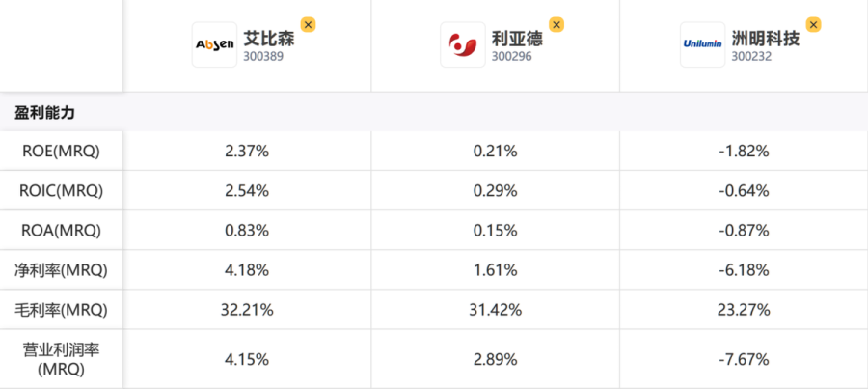Open the 艾比森 stock name link
Screen dimensions: 868x389
[270, 39]
